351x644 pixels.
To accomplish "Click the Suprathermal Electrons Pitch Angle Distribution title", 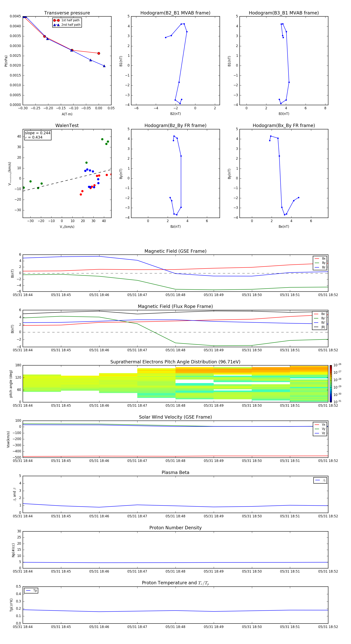I will click(175, 362).
